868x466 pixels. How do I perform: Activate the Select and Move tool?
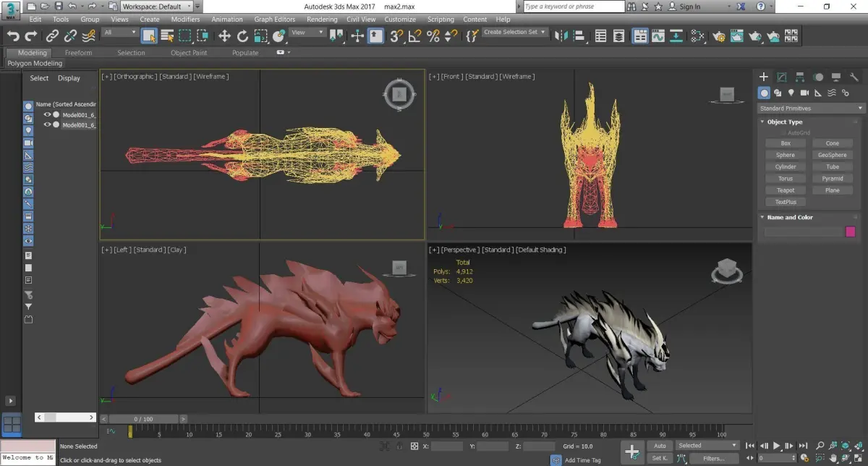click(224, 35)
